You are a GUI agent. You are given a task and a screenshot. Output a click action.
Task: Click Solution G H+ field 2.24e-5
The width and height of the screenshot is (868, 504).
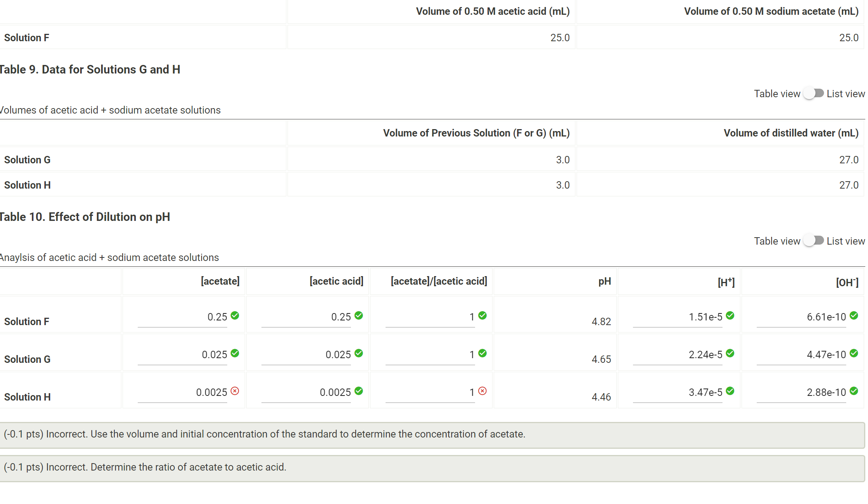click(x=677, y=355)
